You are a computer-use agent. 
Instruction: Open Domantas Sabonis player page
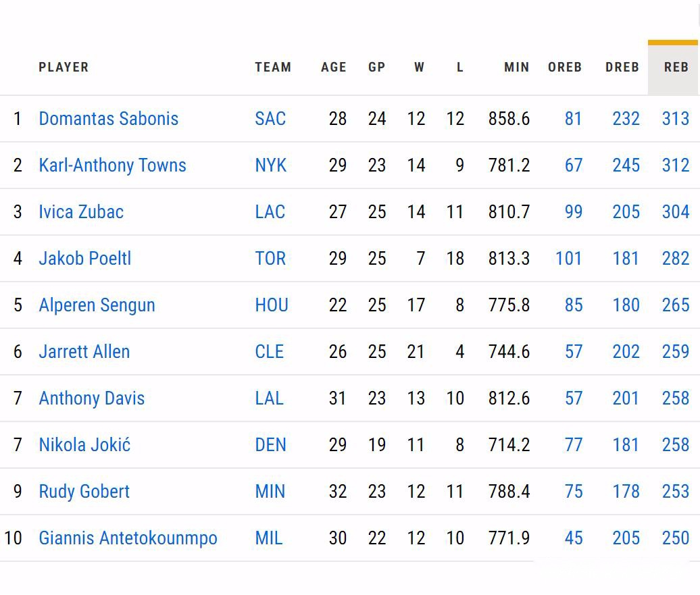[x=109, y=119]
